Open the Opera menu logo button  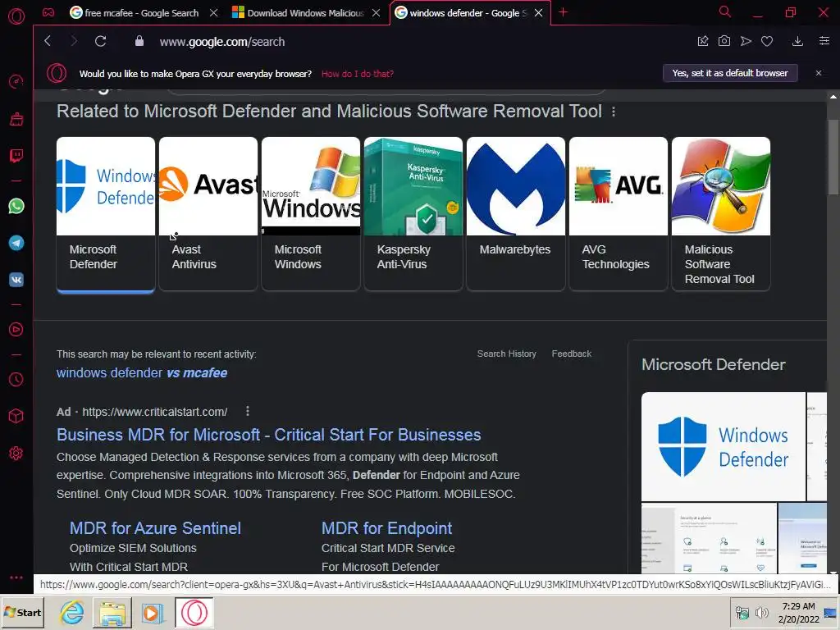[x=16, y=16]
